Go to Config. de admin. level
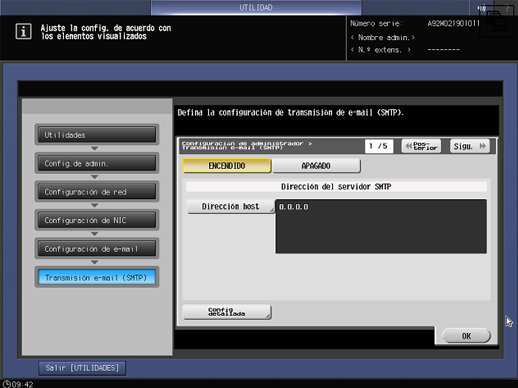 (x=97, y=164)
